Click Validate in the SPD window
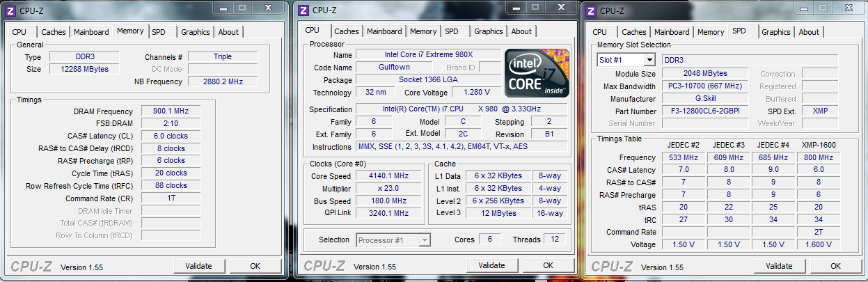The height and width of the screenshot is (282, 868). (779, 266)
